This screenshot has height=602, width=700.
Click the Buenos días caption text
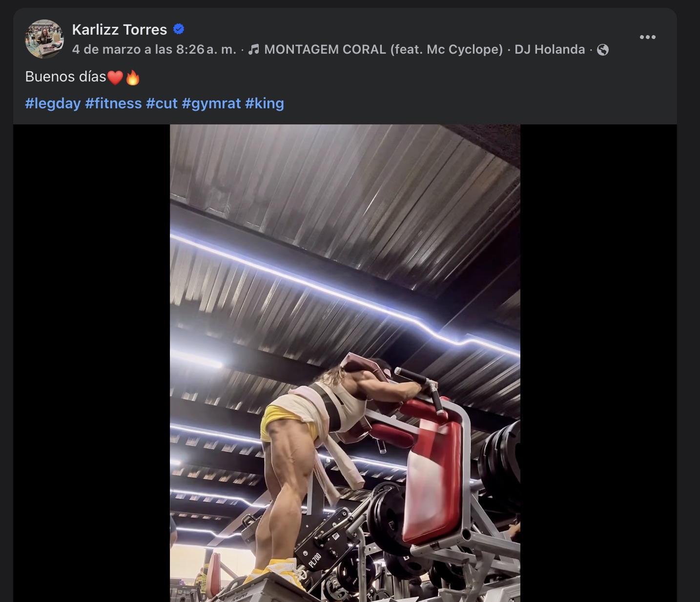(65, 77)
